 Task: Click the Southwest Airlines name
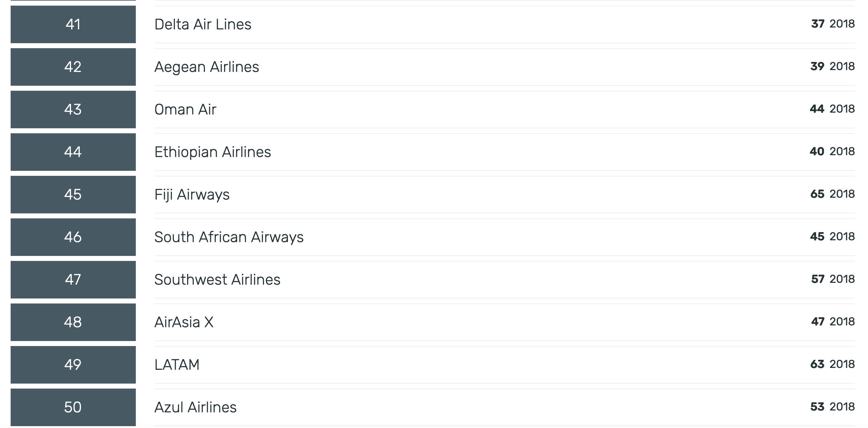pos(217,279)
